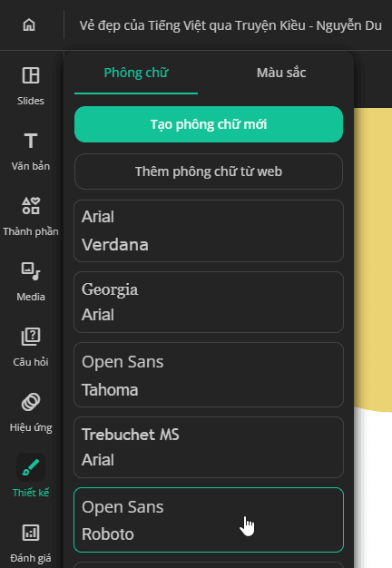Open the Thành phần shapes panel
This screenshot has width=392, height=568.
click(x=31, y=206)
